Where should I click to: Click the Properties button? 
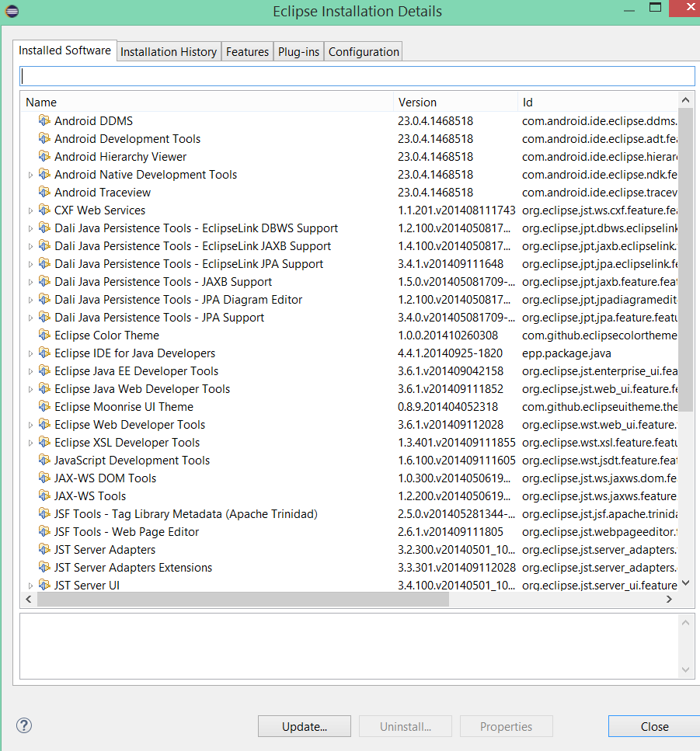point(507,727)
